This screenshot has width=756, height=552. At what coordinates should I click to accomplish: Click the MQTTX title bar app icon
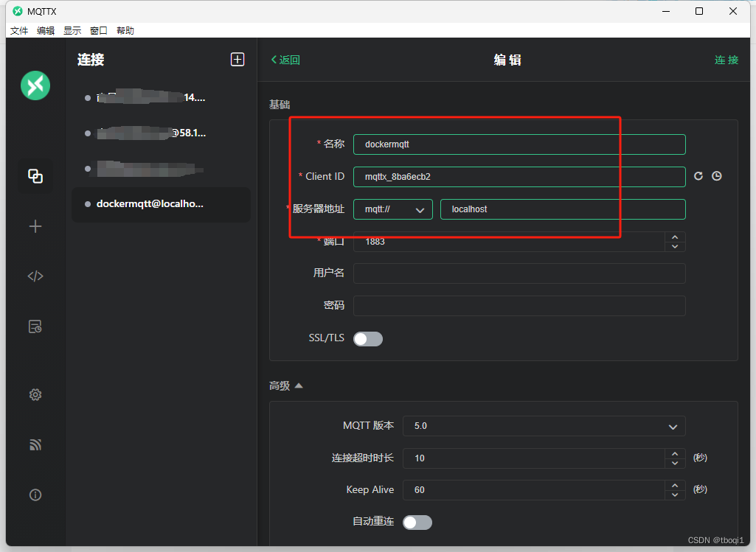18,11
